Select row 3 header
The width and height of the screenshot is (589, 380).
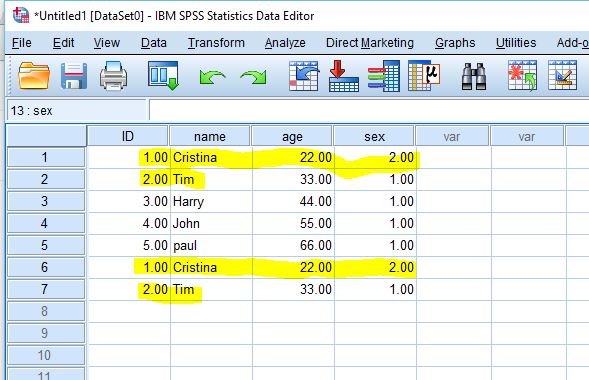click(46, 201)
